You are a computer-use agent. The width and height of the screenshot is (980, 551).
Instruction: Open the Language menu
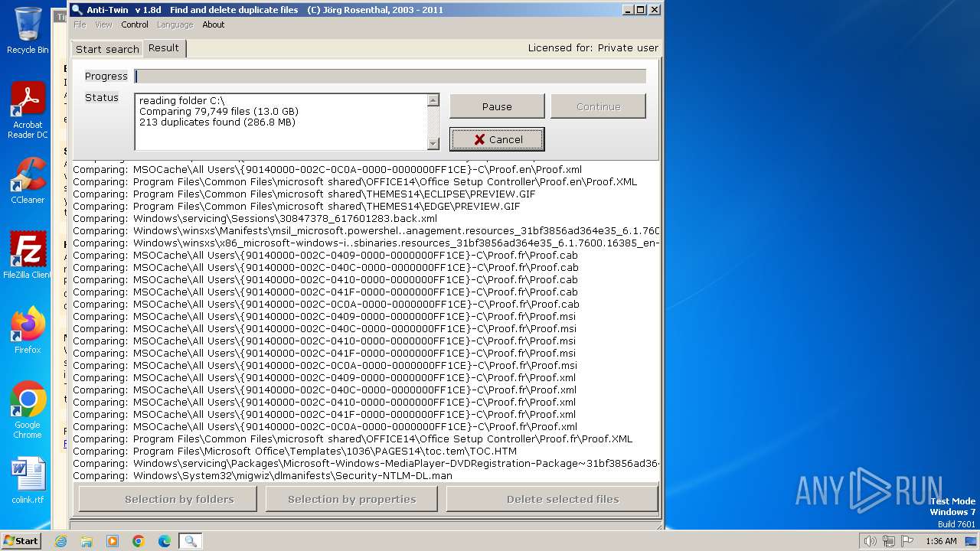175,24
